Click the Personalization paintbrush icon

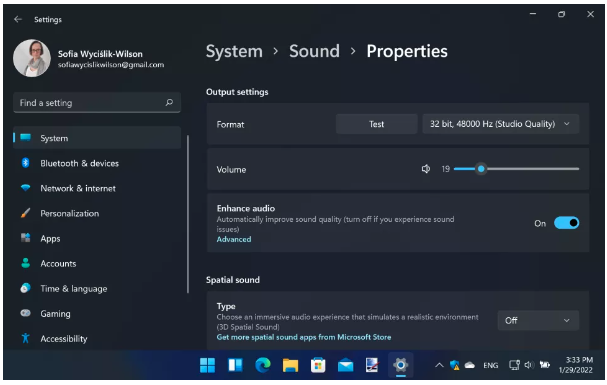(x=26, y=213)
